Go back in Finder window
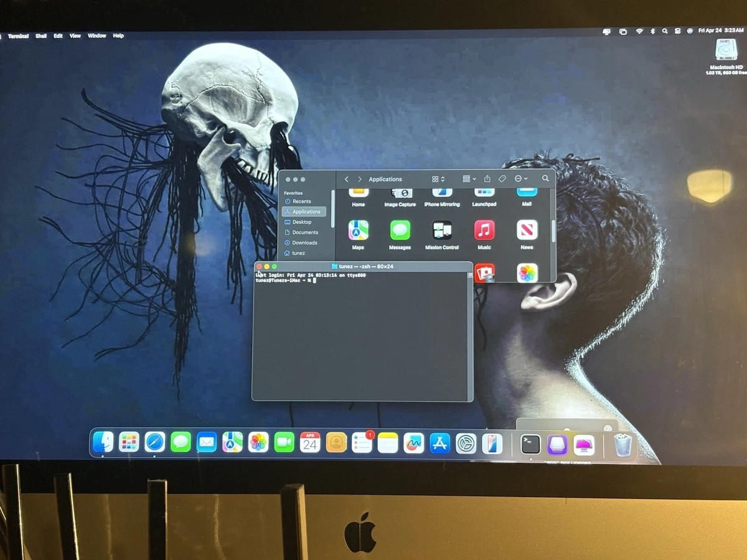The image size is (747, 560). tap(347, 179)
